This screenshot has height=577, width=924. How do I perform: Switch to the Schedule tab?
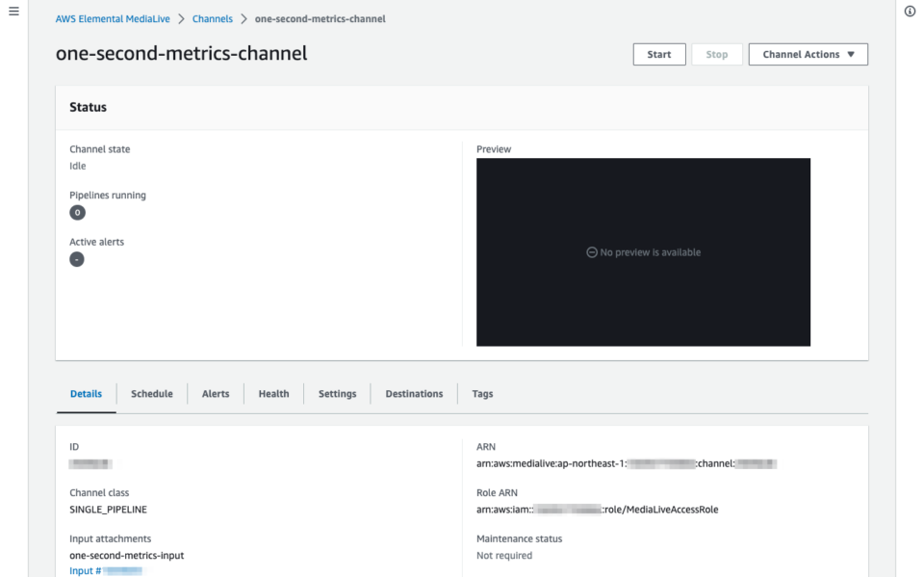coord(151,393)
